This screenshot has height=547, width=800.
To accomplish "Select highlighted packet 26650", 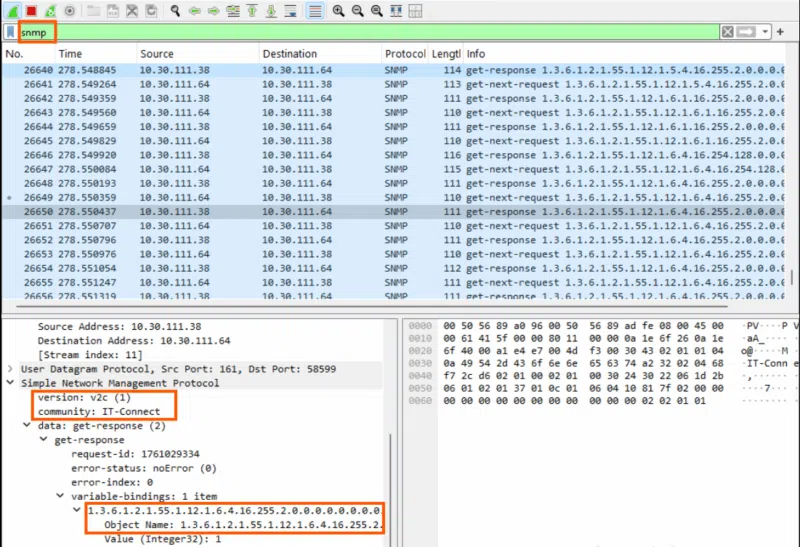I will (393, 212).
